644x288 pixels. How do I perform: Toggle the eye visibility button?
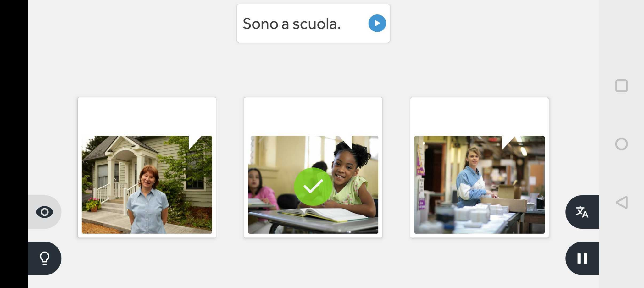(44, 212)
